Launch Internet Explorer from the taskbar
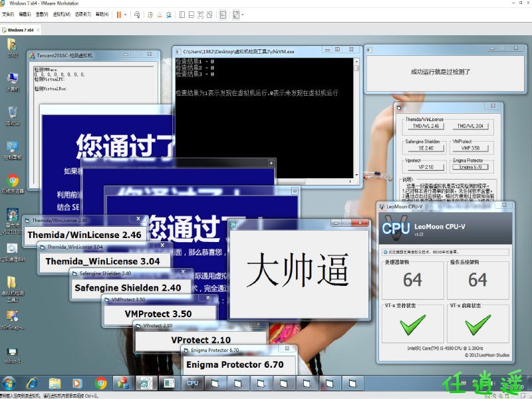The height and width of the screenshot is (399, 532). pyautogui.click(x=32, y=384)
